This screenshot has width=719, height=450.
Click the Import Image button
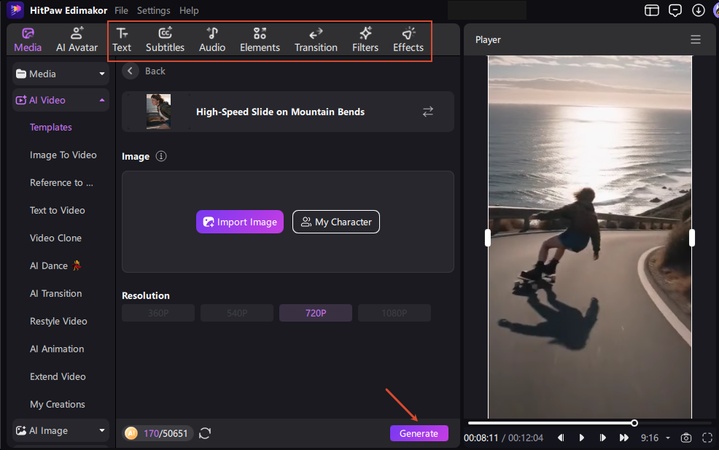coord(240,222)
